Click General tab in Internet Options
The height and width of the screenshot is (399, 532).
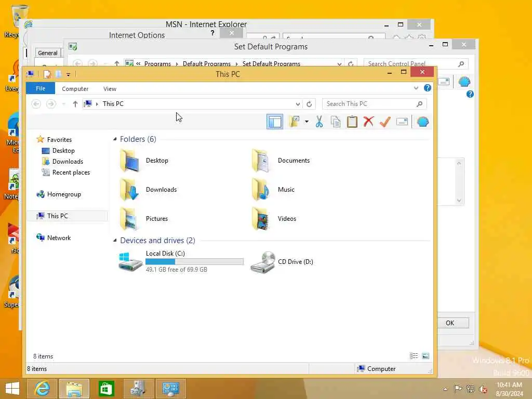pos(47,53)
